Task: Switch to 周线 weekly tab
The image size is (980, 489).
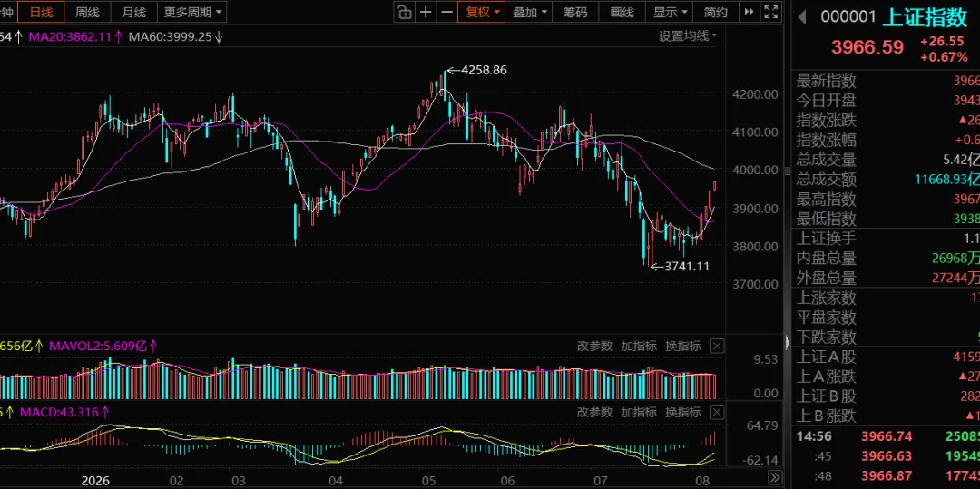Action: tap(87, 12)
